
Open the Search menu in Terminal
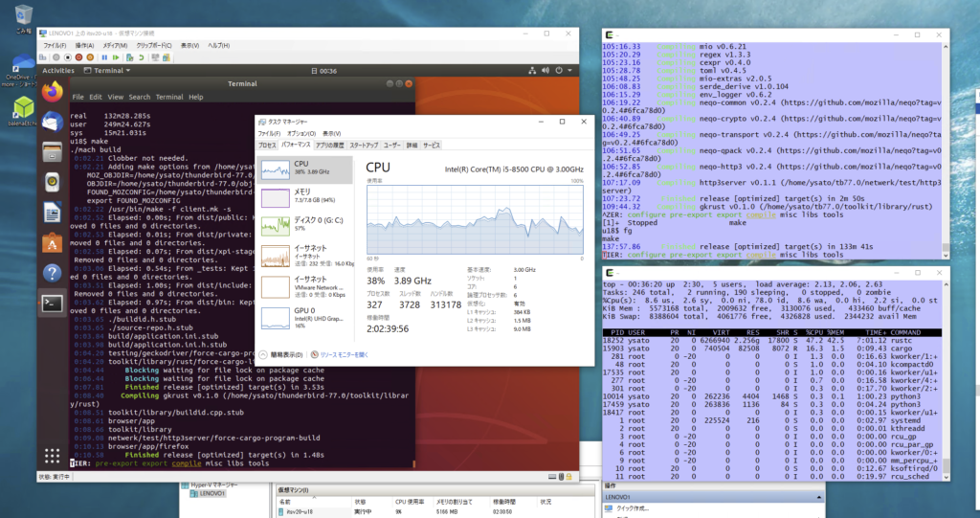(x=140, y=97)
